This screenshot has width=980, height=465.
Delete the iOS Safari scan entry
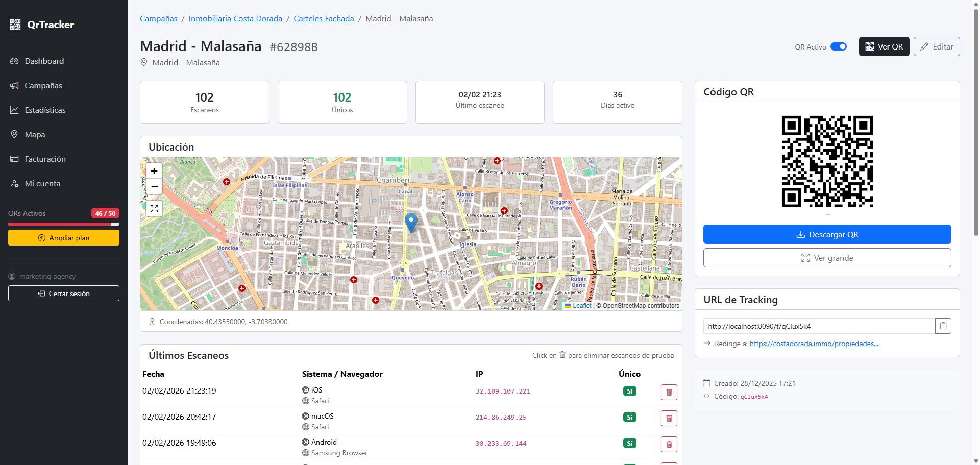coord(669,393)
